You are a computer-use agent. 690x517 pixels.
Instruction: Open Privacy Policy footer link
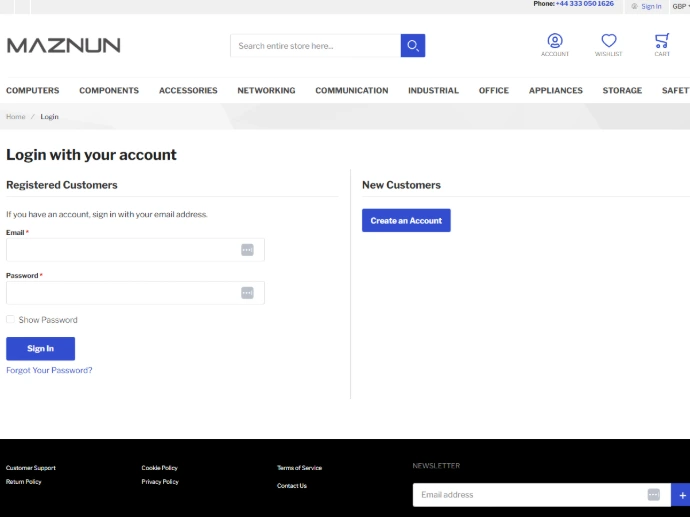pyautogui.click(x=160, y=482)
